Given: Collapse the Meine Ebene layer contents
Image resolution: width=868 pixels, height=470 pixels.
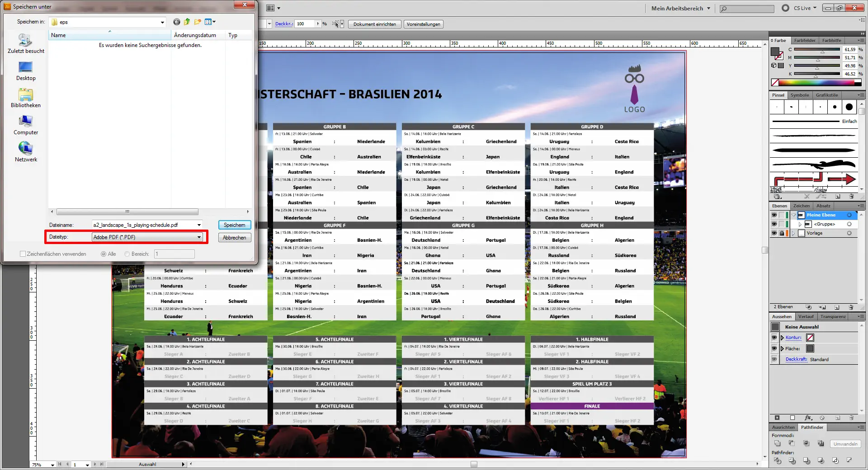Looking at the screenshot, I should 794,215.
